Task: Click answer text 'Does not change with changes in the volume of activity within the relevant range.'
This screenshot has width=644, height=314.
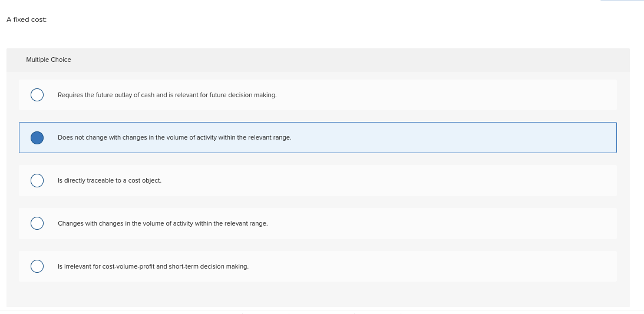Action: point(174,138)
